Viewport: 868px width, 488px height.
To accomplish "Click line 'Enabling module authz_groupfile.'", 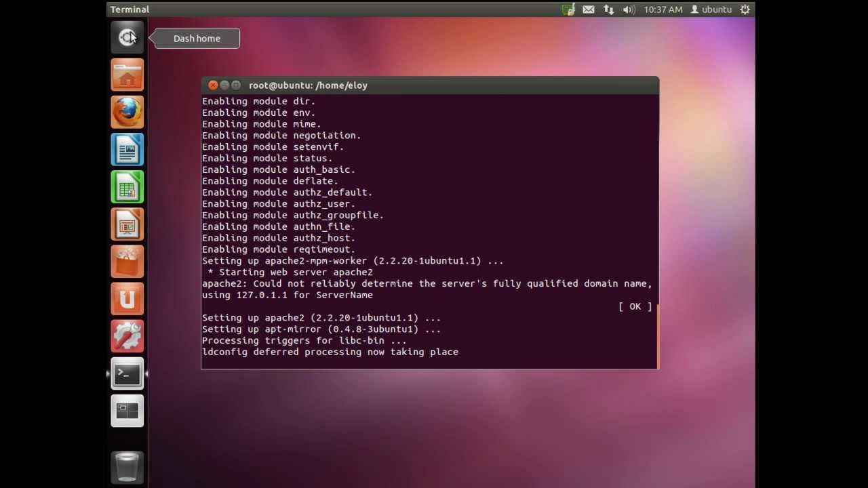I will [x=293, y=215].
